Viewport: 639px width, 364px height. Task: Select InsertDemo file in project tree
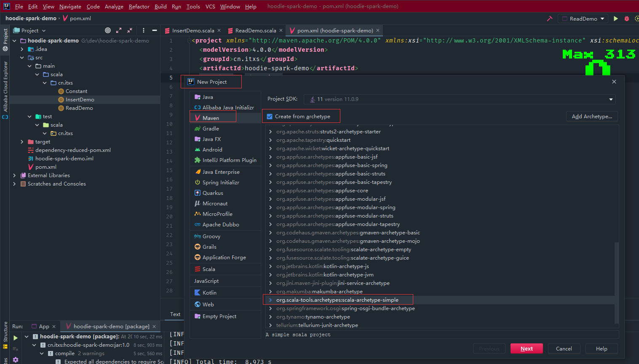(80, 100)
